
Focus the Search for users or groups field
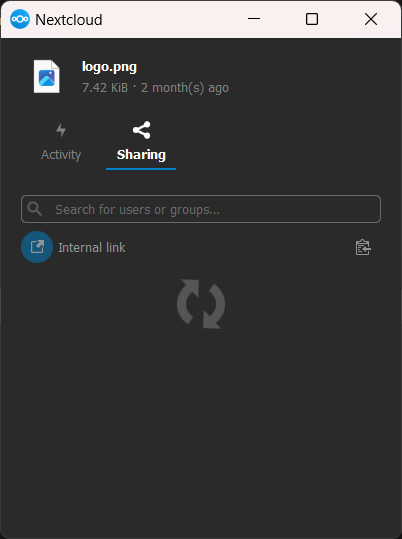tap(201, 209)
